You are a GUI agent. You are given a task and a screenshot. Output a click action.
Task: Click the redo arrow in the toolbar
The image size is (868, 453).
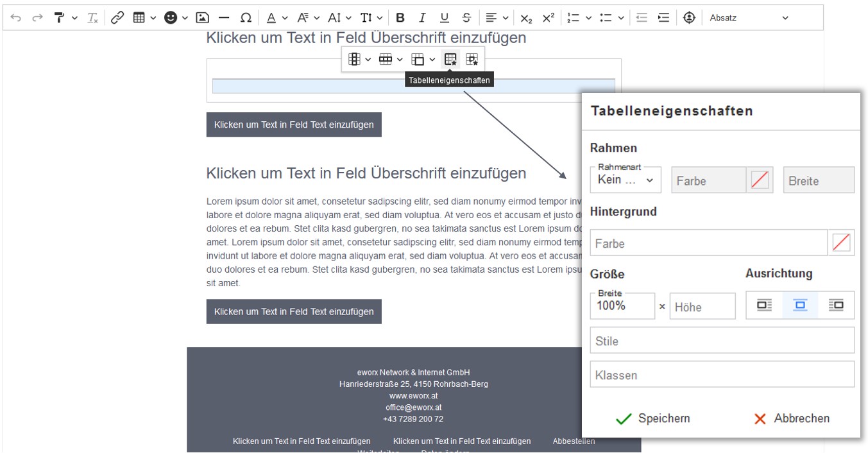[37, 18]
